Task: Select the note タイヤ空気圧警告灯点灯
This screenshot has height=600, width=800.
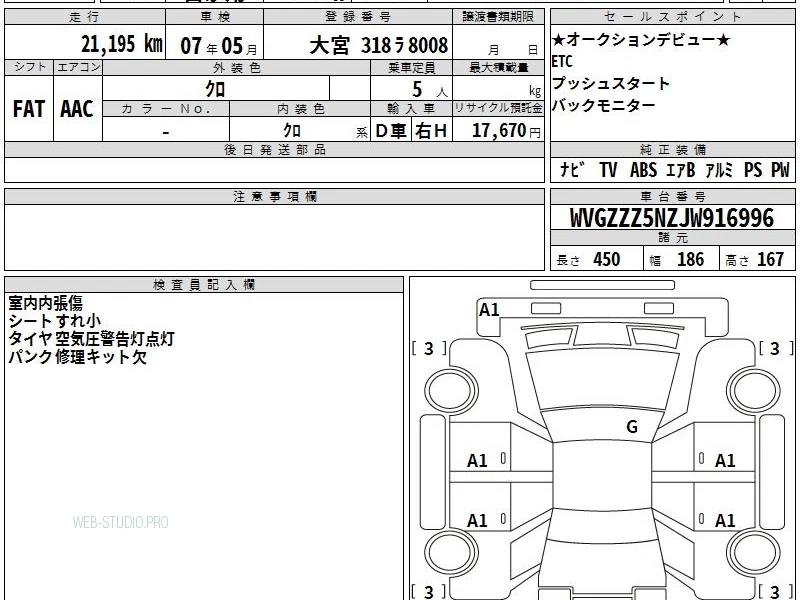Action: [91, 339]
